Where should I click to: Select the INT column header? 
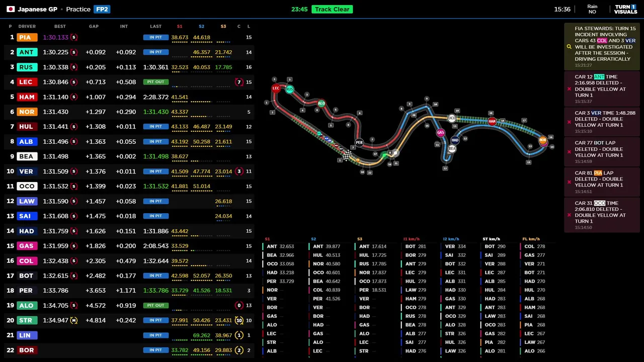(124, 26)
